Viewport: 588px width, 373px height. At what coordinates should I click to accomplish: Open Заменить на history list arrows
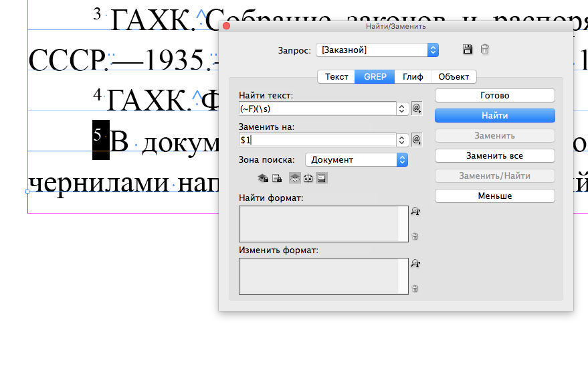click(x=401, y=141)
